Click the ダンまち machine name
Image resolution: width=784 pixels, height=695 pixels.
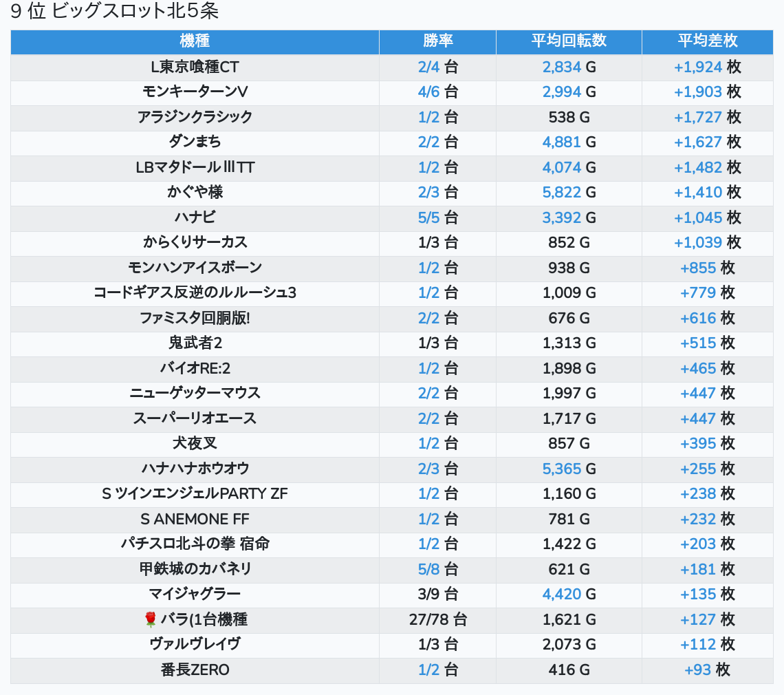click(195, 142)
